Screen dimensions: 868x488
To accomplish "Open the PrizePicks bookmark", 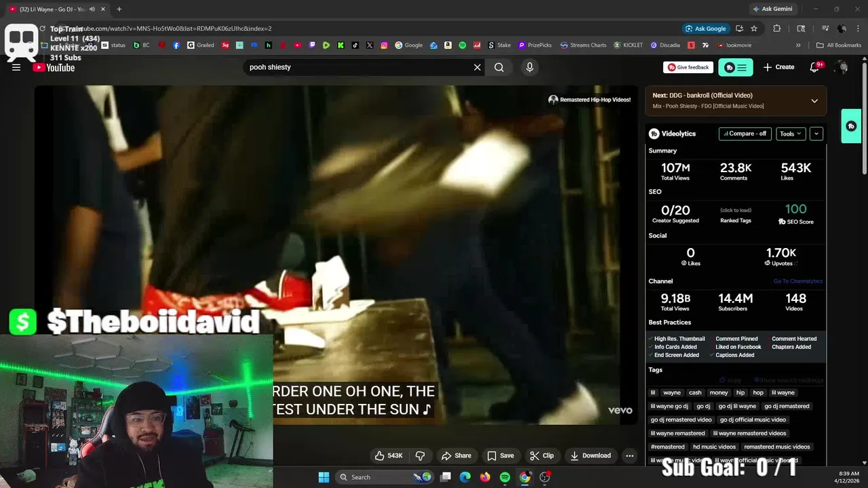I will coord(535,45).
